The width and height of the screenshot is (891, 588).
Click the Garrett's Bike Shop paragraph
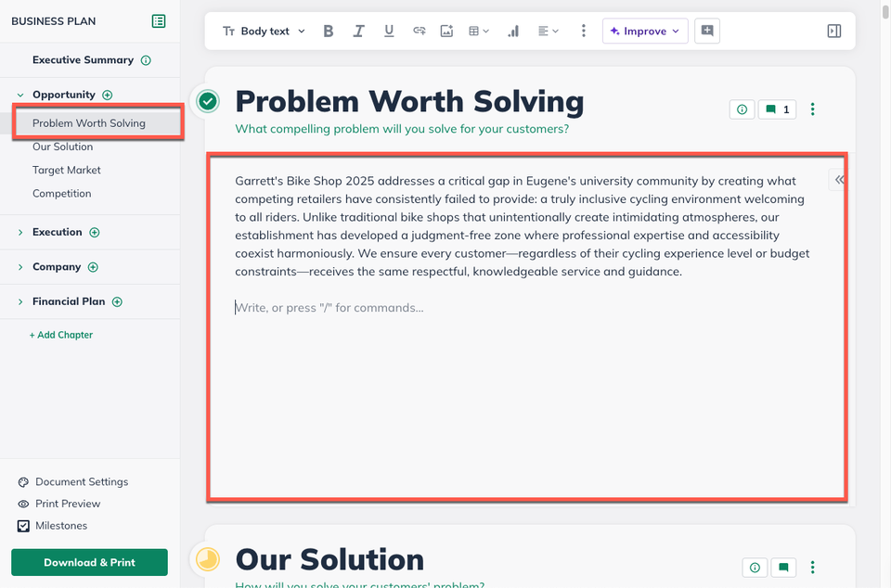(523, 226)
